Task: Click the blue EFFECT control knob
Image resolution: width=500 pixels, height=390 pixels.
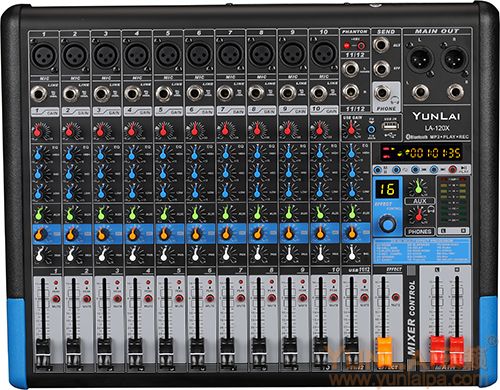Action: tap(387, 224)
